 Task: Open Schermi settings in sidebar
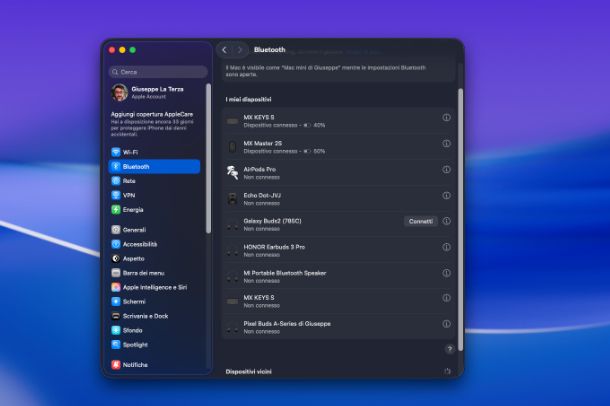[154, 302]
